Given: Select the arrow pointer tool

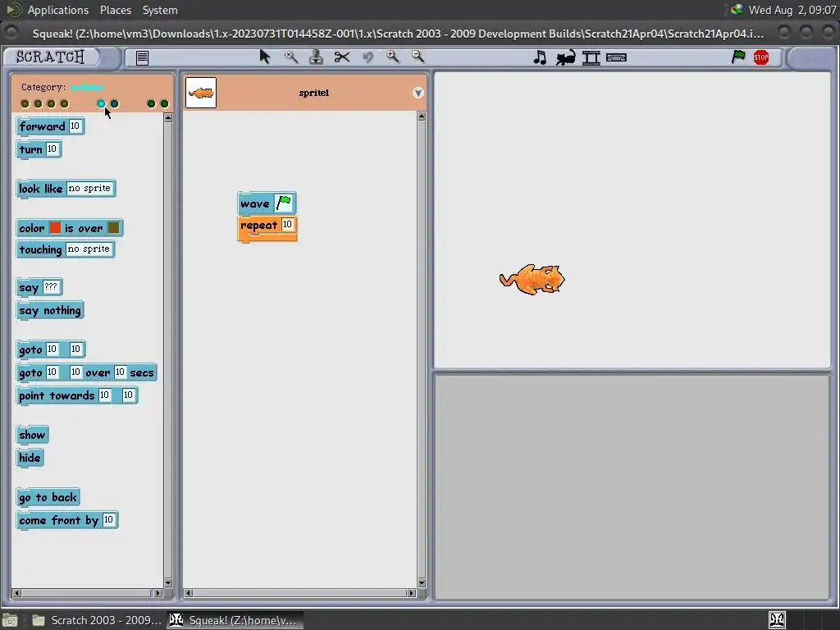Looking at the screenshot, I should click(265, 57).
